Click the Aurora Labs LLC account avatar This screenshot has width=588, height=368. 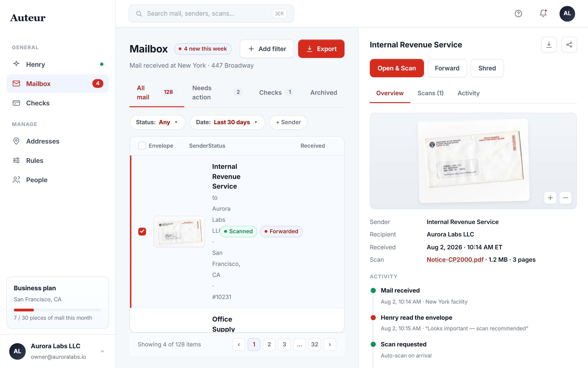(x=17, y=351)
